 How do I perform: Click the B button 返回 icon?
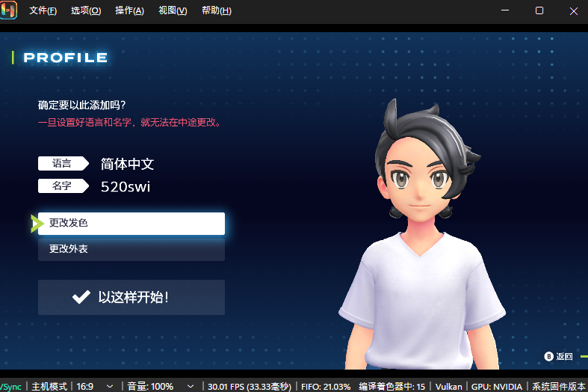pyautogui.click(x=549, y=356)
